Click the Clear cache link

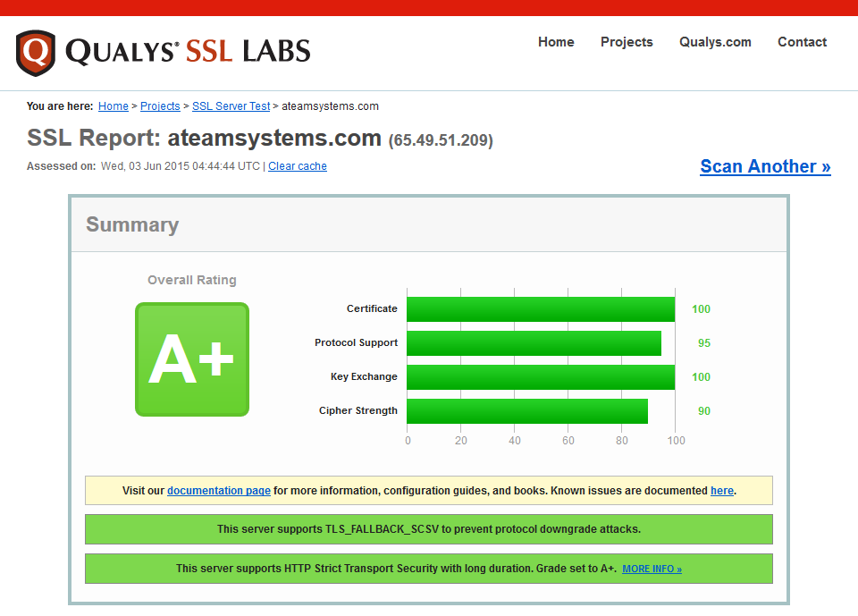297,166
